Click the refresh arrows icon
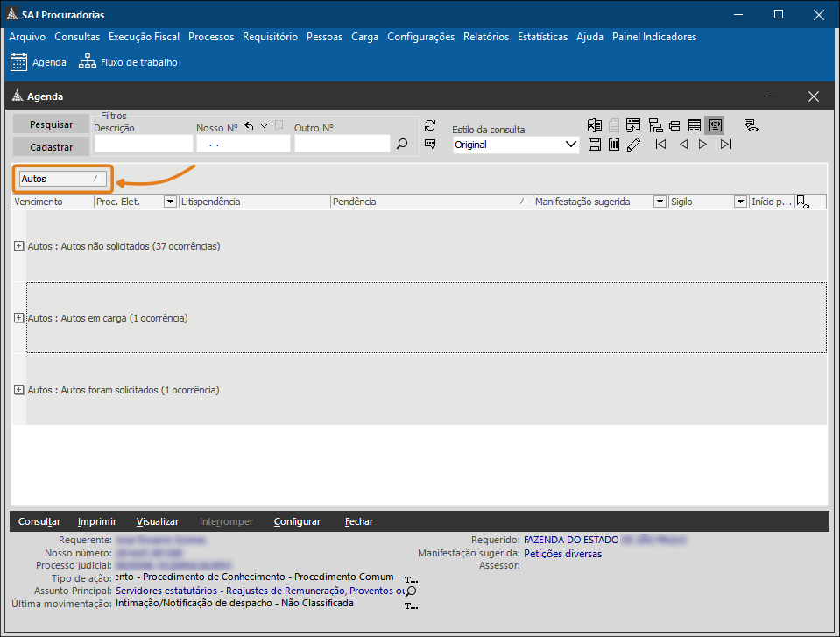Screen dimensions: 840x637 click(x=430, y=125)
